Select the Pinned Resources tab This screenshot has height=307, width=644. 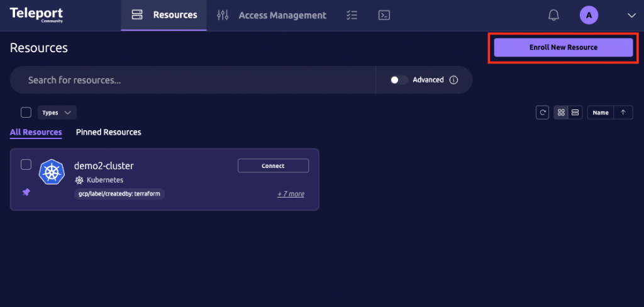108,132
